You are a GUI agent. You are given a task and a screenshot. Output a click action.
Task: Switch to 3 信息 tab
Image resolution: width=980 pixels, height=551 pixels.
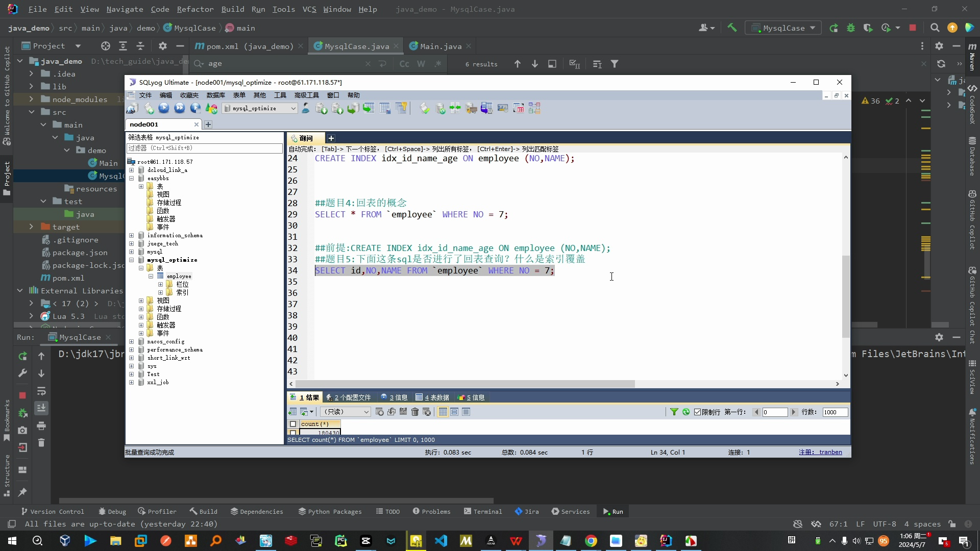coord(394,397)
